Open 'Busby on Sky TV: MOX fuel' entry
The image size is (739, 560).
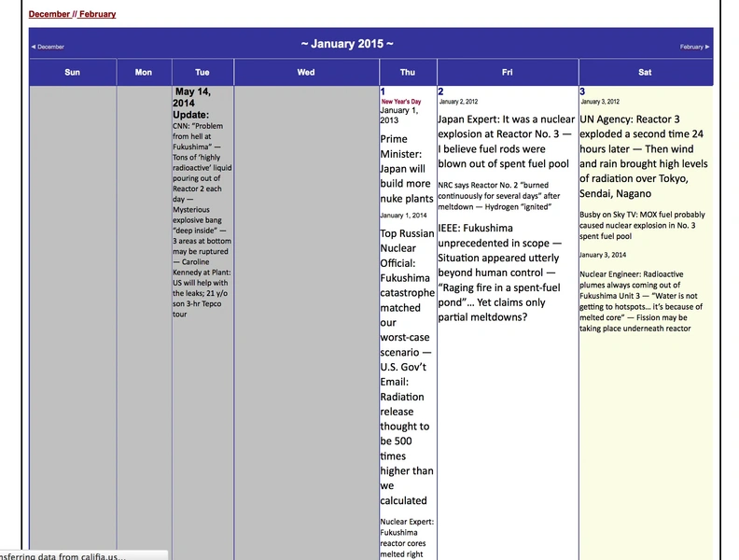(642, 225)
